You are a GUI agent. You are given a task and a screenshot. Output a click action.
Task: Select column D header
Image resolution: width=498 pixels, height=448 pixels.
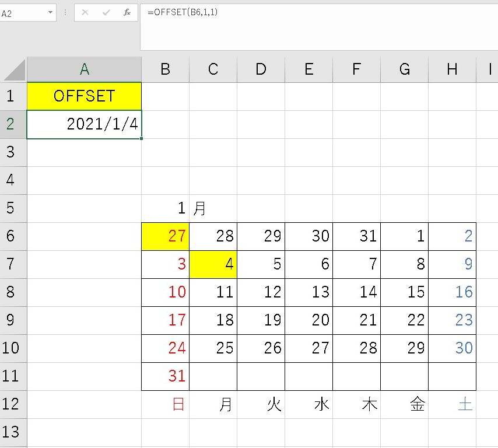click(261, 69)
